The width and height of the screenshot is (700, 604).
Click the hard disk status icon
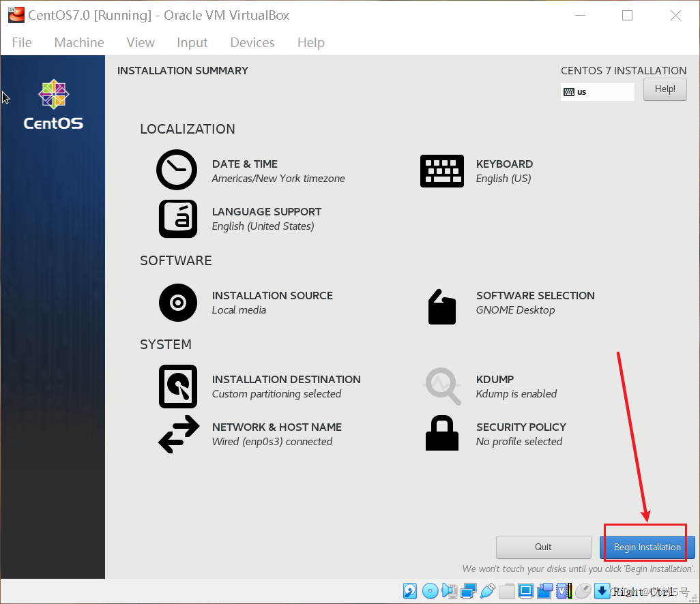pyautogui.click(x=410, y=590)
